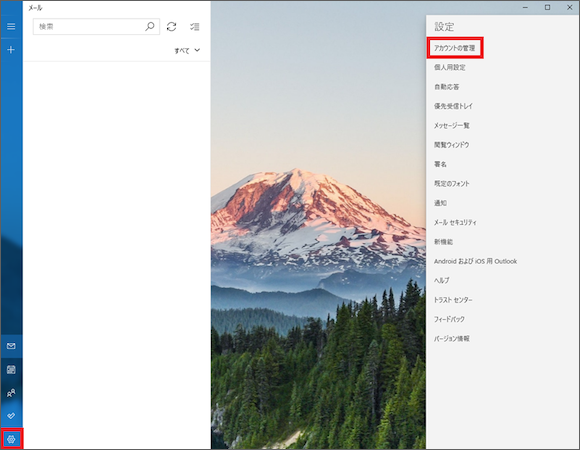Open 優先受信トレイ settings
The height and width of the screenshot is (450, 580).
tap(453, 106)
